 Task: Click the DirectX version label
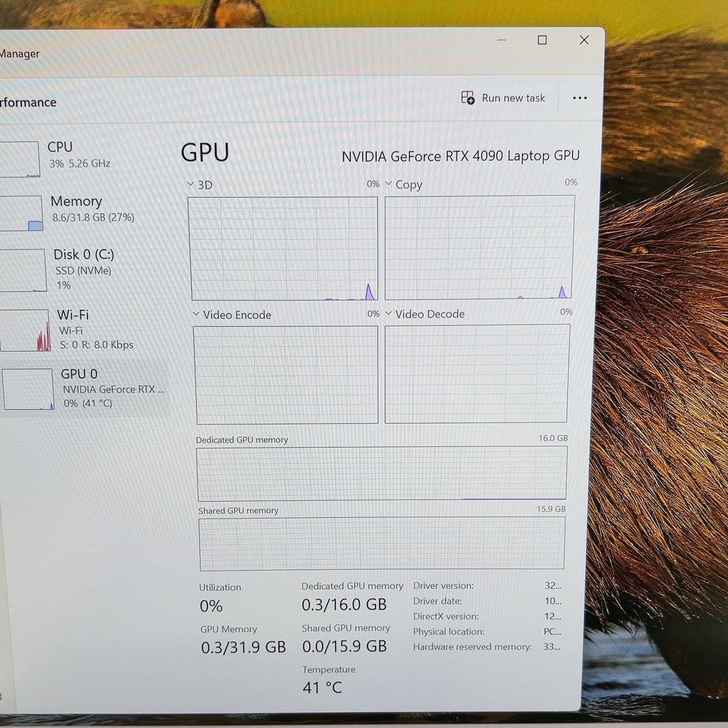point(446,616)
